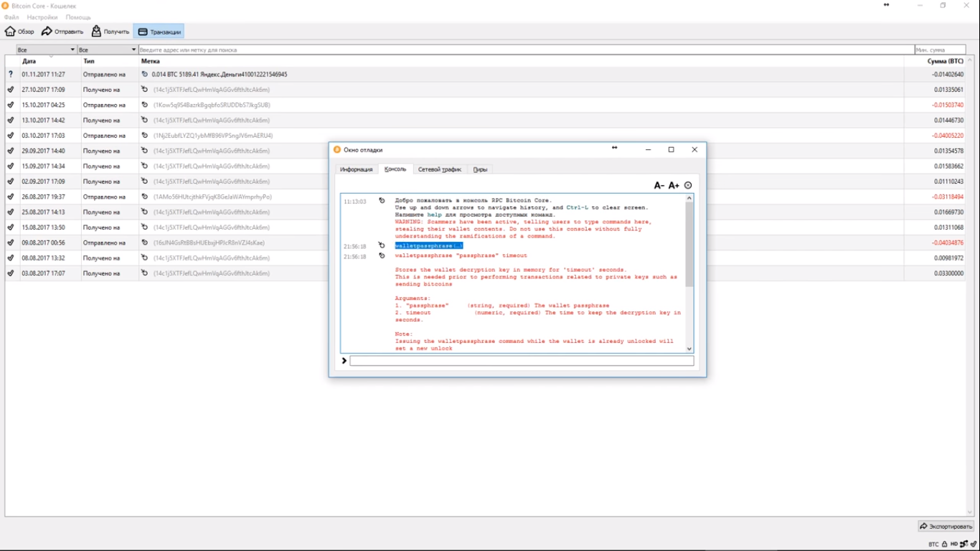
Task: Click the highlighted walletpassphrase(…) console entry
Action: pos(429,246)
